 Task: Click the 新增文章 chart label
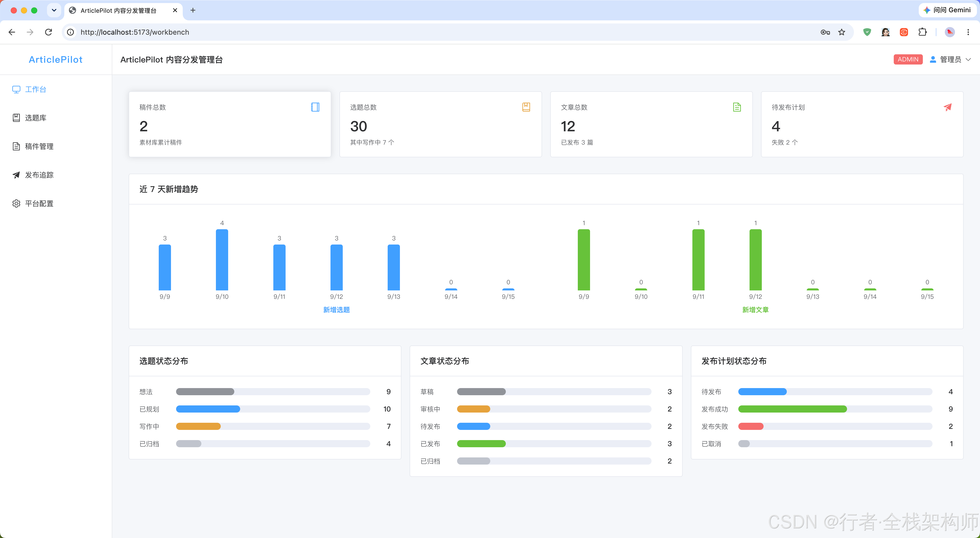point(755,310)
